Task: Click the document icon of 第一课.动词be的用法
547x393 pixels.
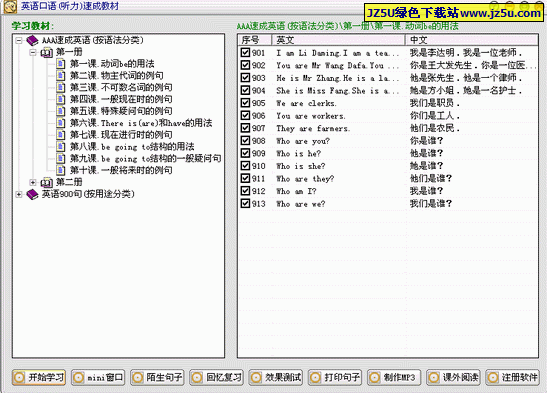Action: [61, 64]
